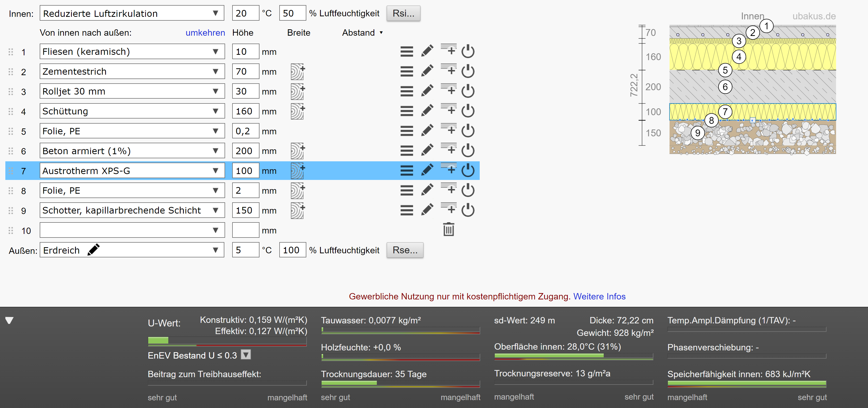Screen dimensions: 868x408
Task: Edit Austrotherm XPS-G layer with pencil icon
Action: click(x=427, y=170)
